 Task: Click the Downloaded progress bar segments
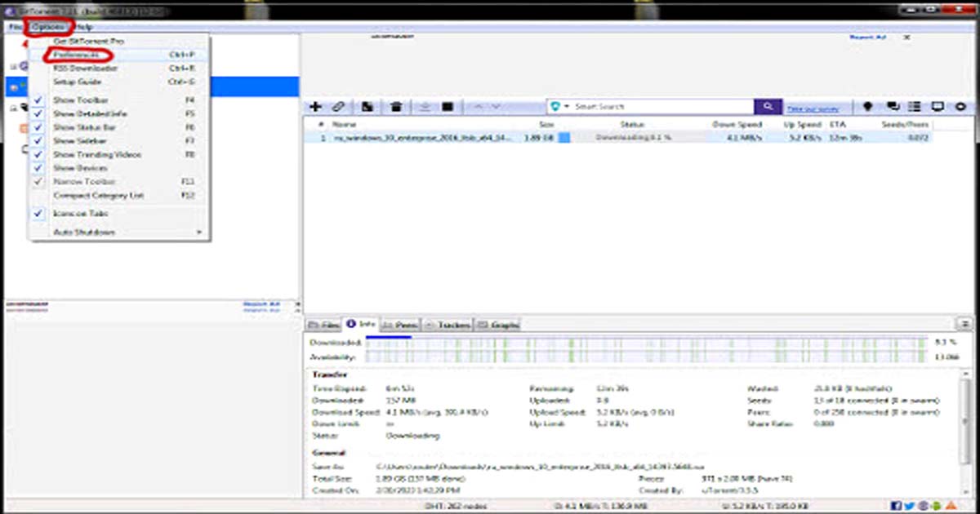(572, 343)
